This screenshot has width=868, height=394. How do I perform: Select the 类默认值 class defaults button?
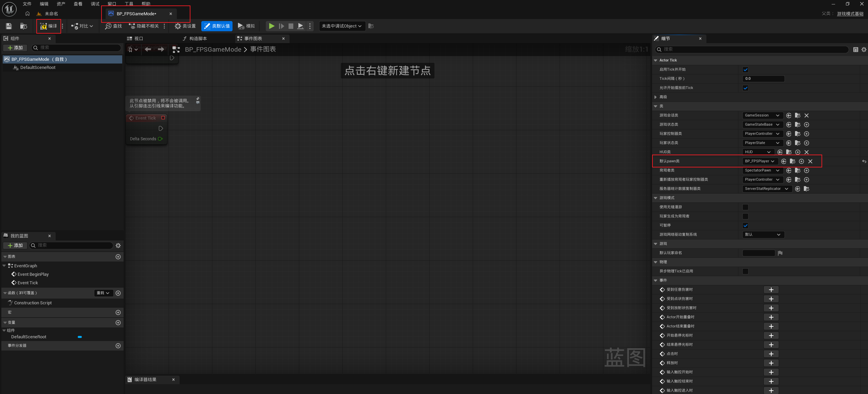217,26
